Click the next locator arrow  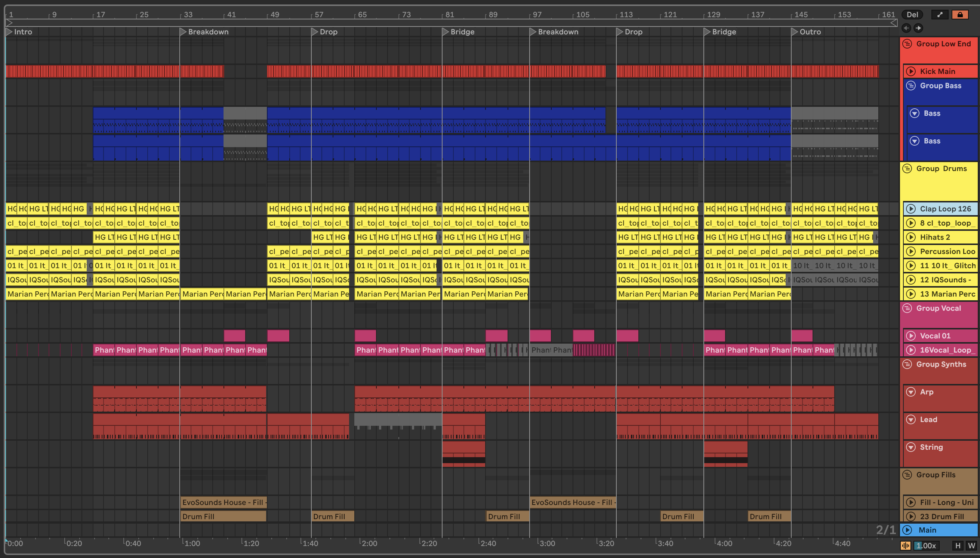pos(918,28)
